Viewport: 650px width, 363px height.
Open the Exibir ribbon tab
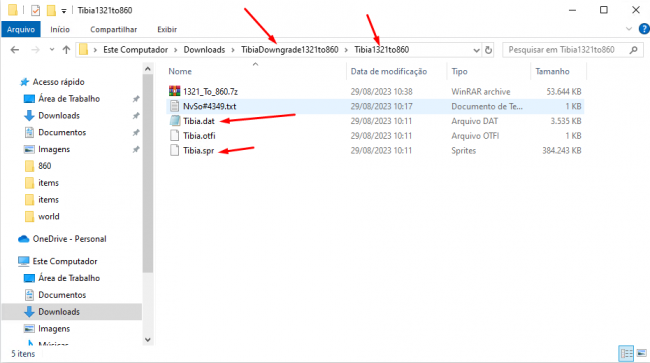coord(167,29)
